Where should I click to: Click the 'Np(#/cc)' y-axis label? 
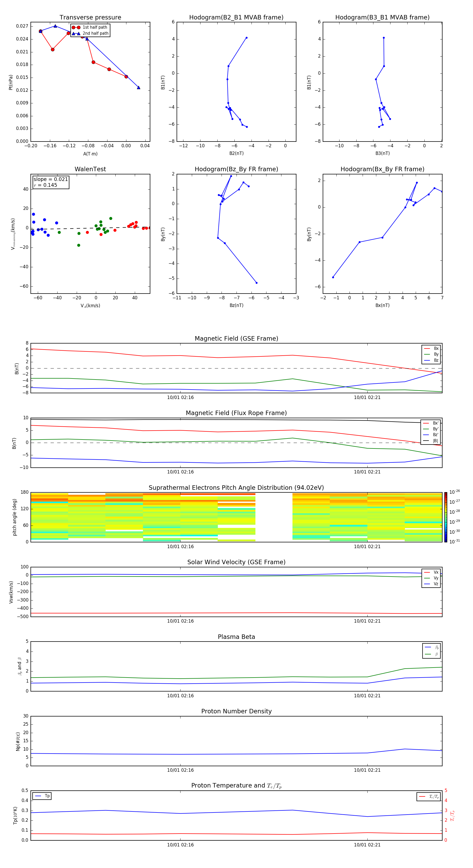[x=18, y=741]
